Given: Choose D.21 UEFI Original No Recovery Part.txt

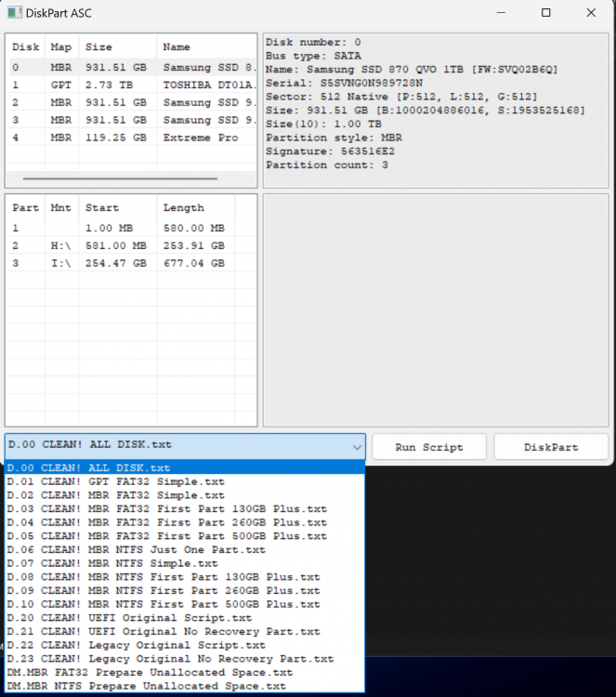Looking at the screenshot, I should click(185, 632).
